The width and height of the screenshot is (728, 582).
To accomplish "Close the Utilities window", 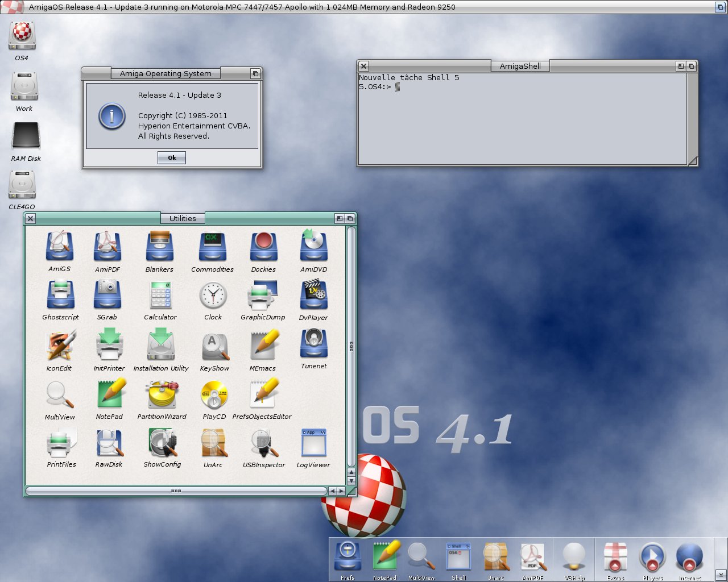I will (31, 218).
